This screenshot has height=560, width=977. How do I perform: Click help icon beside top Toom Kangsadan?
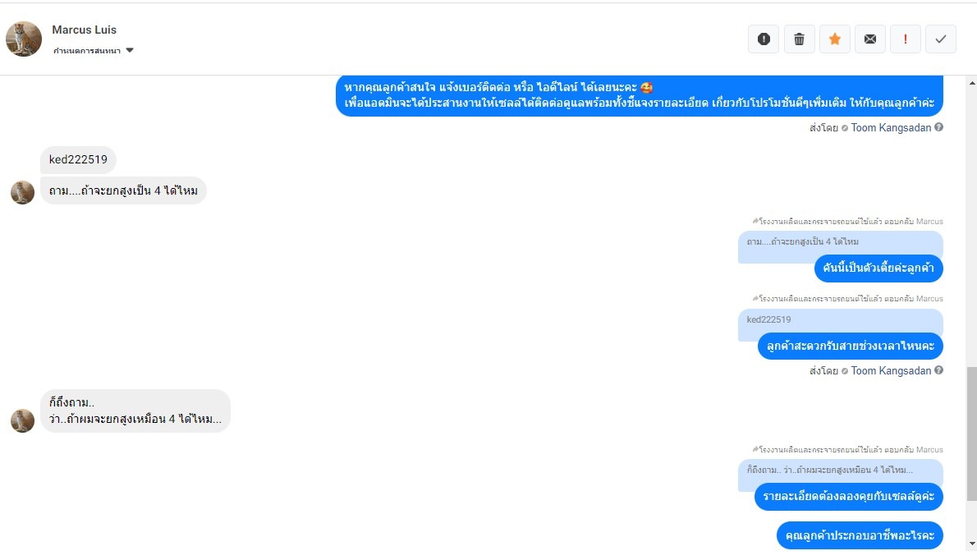(938, 127)
